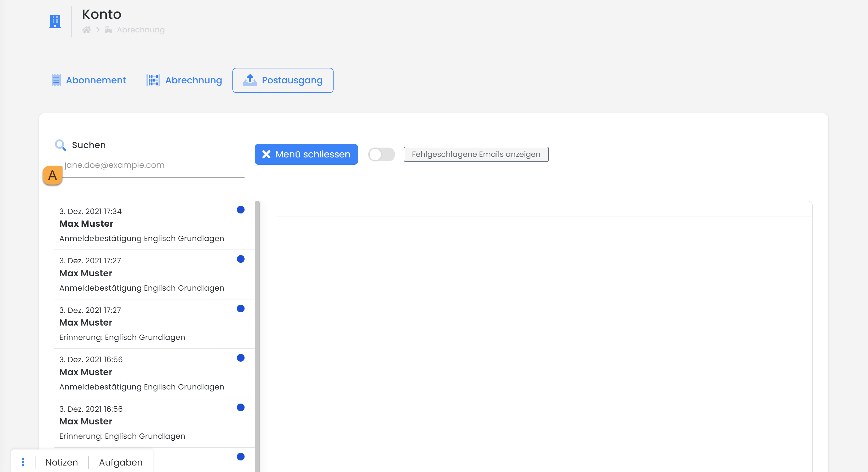Open Notizen in the bottom bar
The width and height of the screenshot is (868, 472).
point(62,462)
